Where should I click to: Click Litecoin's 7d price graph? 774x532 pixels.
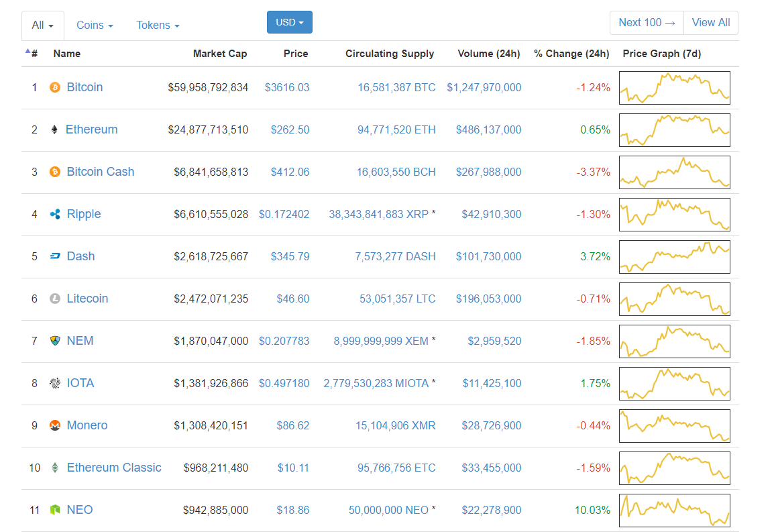[675, 299]
